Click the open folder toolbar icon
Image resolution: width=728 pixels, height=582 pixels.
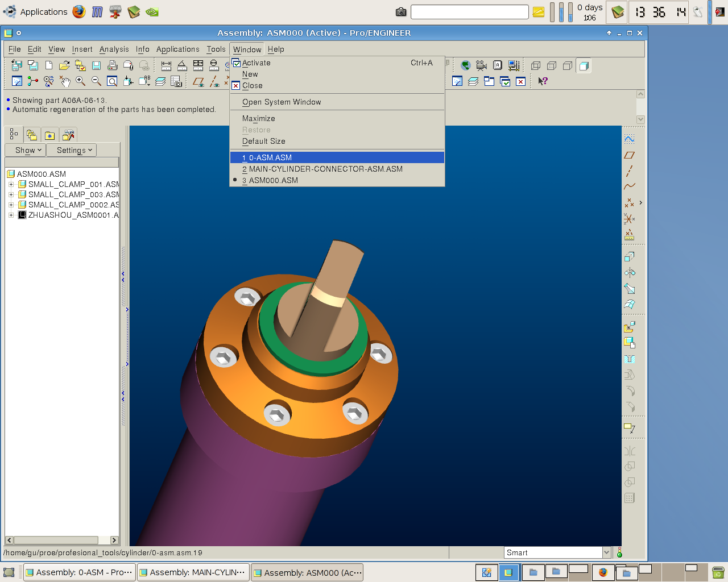(65, 65)
